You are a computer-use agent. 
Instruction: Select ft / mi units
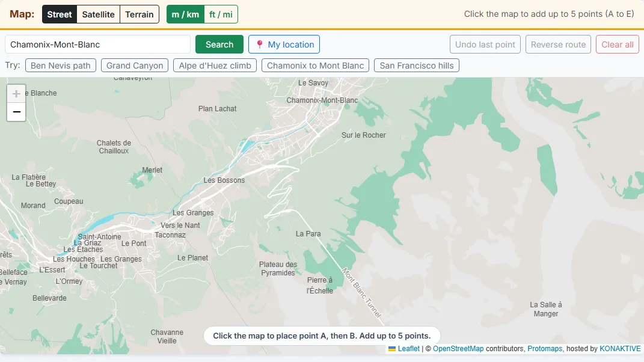click(221, 14)
